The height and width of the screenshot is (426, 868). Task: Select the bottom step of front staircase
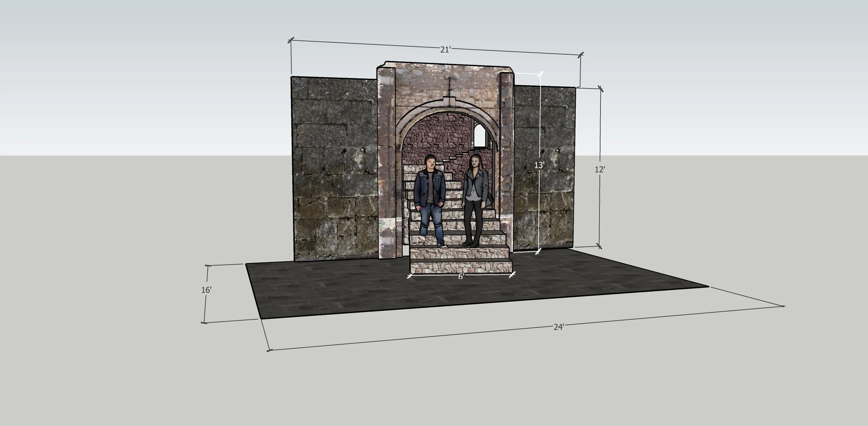click(461, 267)
